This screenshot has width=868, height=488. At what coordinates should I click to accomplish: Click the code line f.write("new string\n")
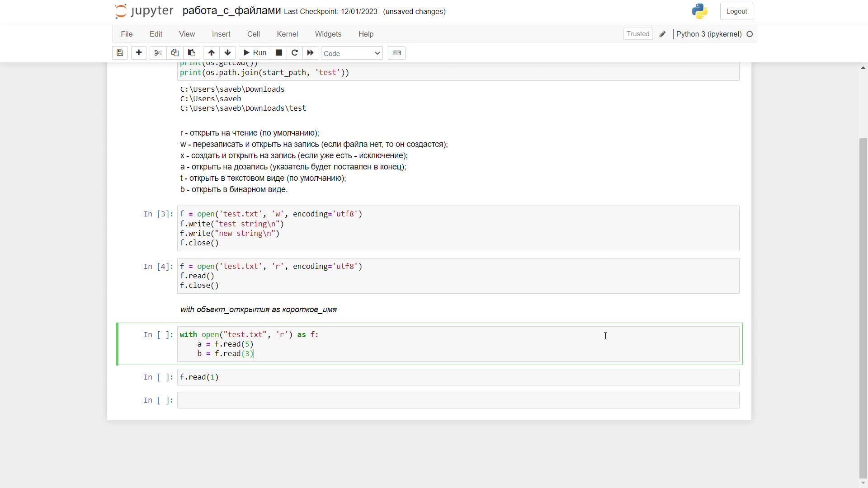(230, 234)
